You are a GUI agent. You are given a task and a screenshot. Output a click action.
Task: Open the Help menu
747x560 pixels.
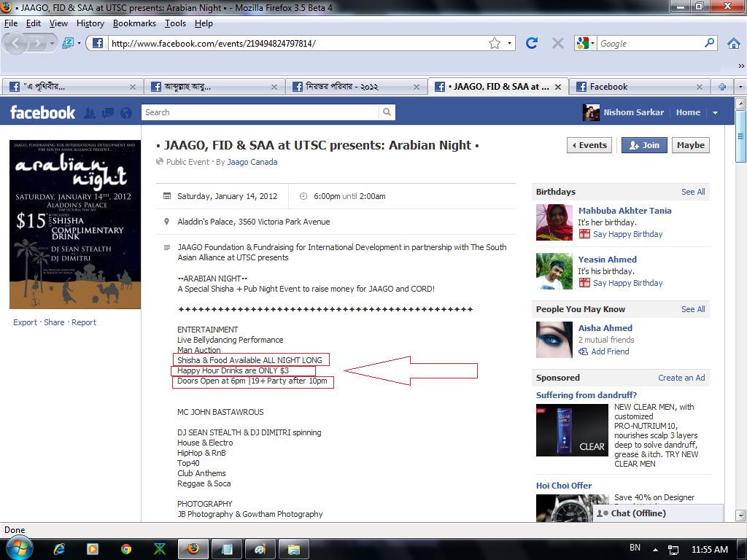(204, 23)
